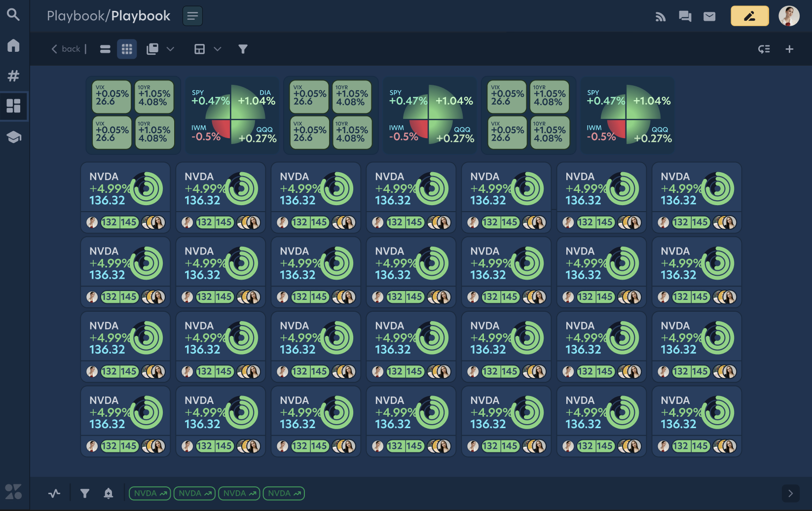This screenshot has height=511, width=812.
Task: Open the lines menu button beside Playbook title
Action: (192, 16)
